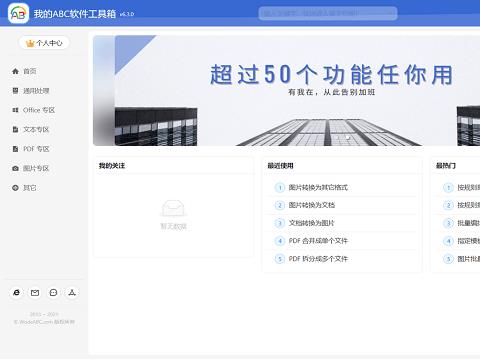Open the 文本专区 section
Image resolution: width=480 pixels, height=360 pixels.
[x=31, y=129]
